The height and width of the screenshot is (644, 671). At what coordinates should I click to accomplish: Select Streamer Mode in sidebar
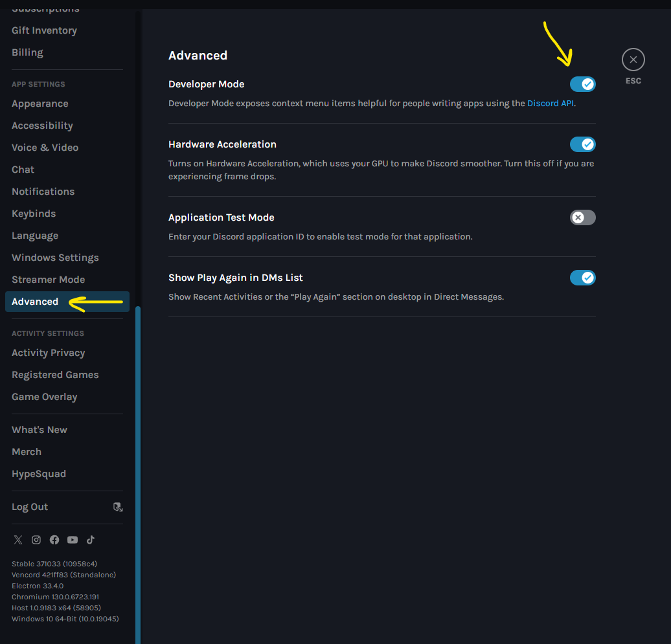(48, 280)
